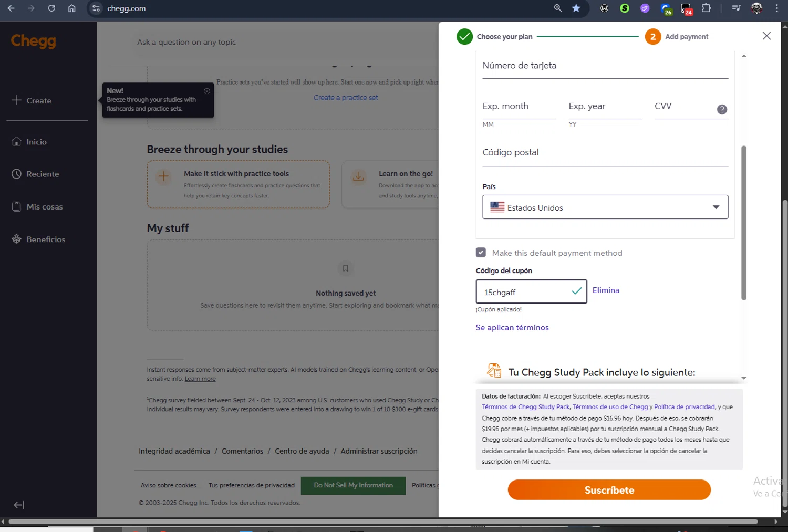Open Tus preferencias de privacidad link

pyautogui.click(x=252, y=485)
